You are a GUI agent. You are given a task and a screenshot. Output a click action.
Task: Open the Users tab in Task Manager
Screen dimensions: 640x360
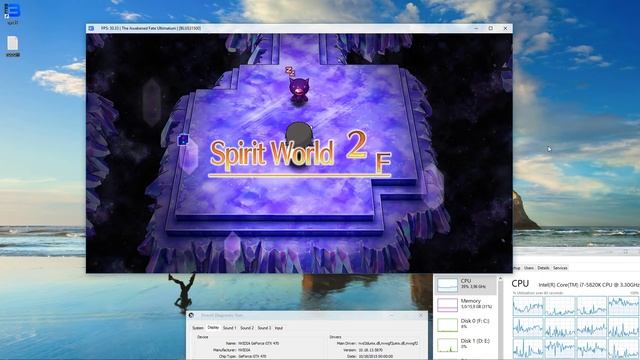(x=529, y=268)
